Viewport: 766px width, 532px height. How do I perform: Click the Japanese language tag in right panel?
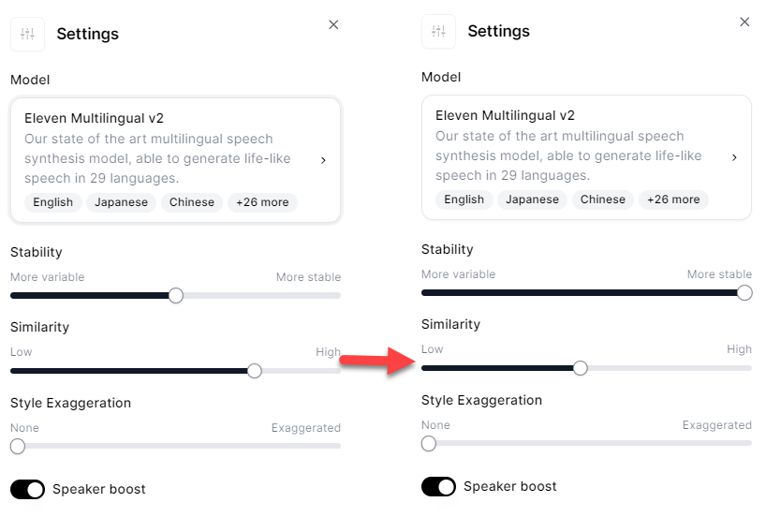tap(532, 199)
